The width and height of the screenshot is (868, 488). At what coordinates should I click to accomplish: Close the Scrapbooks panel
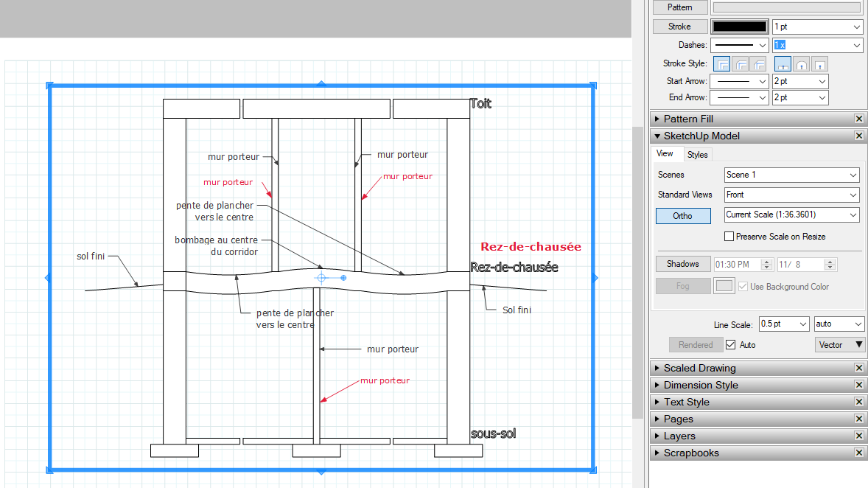pyautogui.click(x=859, y=453)
